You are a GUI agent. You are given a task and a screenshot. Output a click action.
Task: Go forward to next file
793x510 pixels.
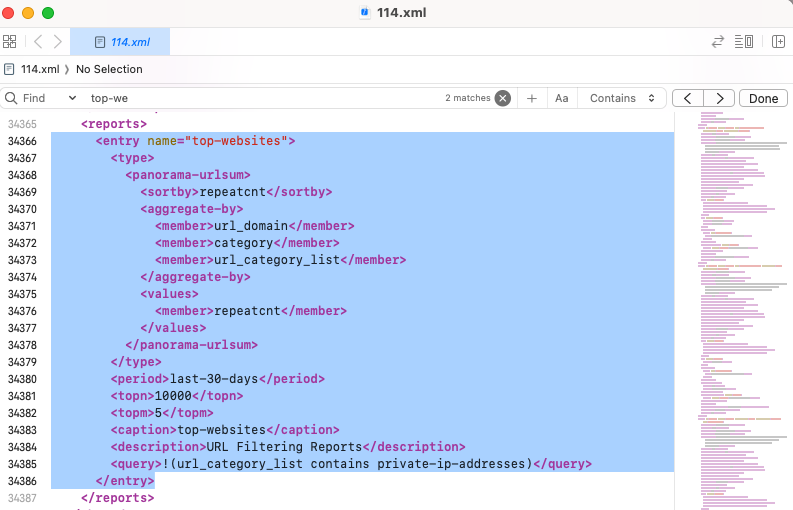(58, 42)
